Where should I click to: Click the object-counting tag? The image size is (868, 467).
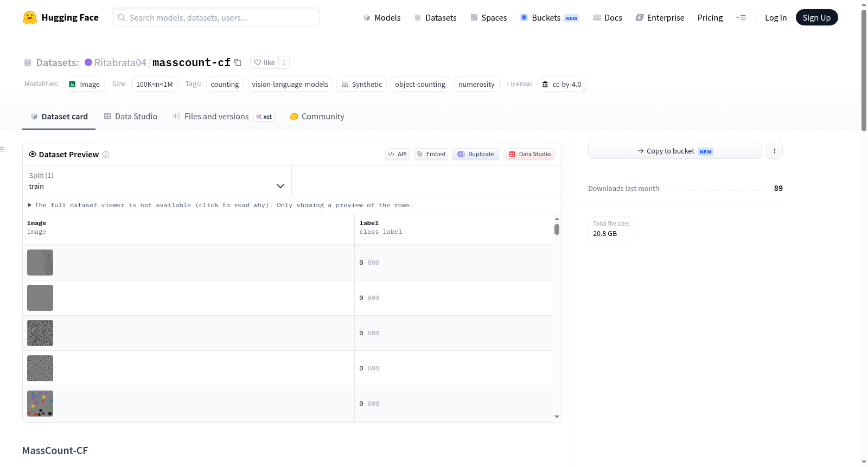point(420,84)
